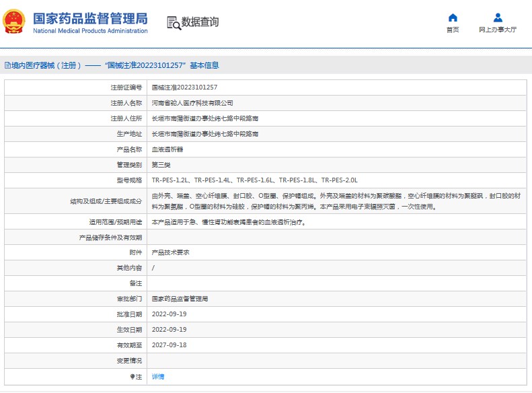Click the expiry date 2027-09-18

(169, 345)
